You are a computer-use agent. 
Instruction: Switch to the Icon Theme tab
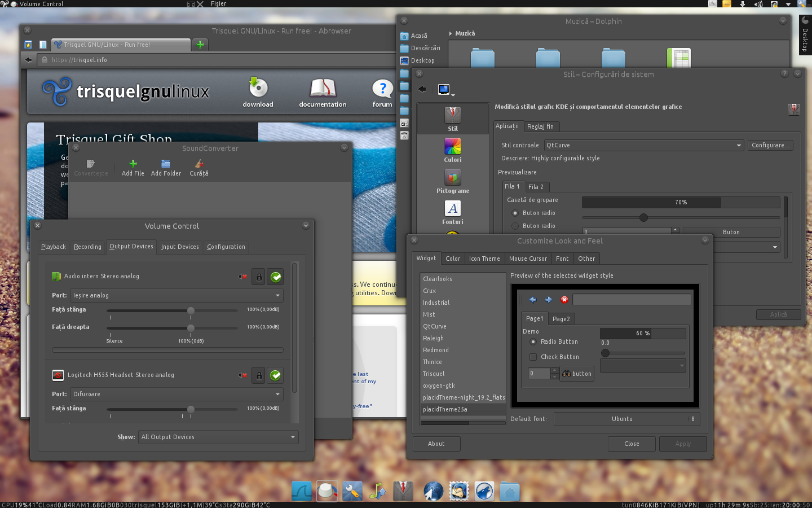pyautogui.click(x=484, y=259)
